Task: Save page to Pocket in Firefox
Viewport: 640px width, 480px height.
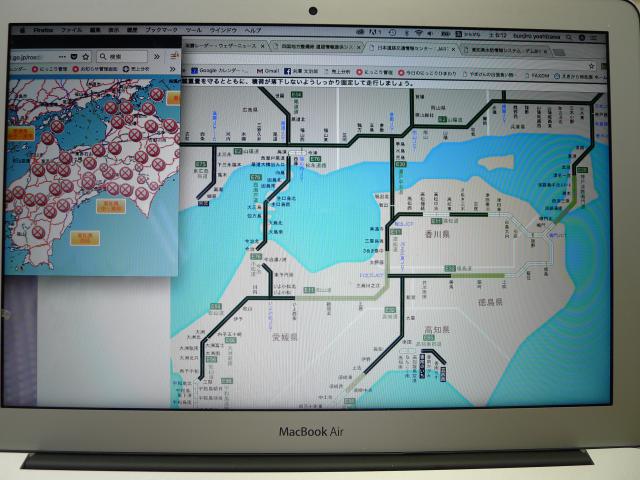Action: click(74, 56)
